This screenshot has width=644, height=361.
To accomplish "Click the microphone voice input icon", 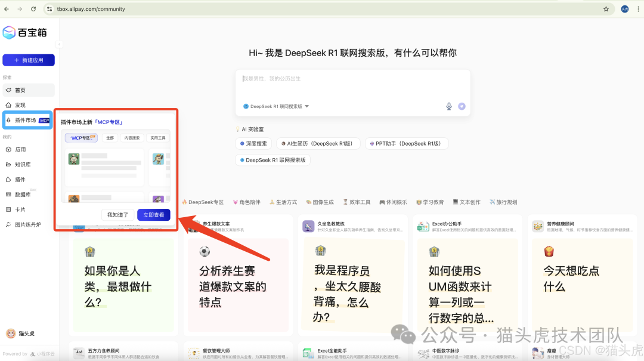I will tap(449, 106).
